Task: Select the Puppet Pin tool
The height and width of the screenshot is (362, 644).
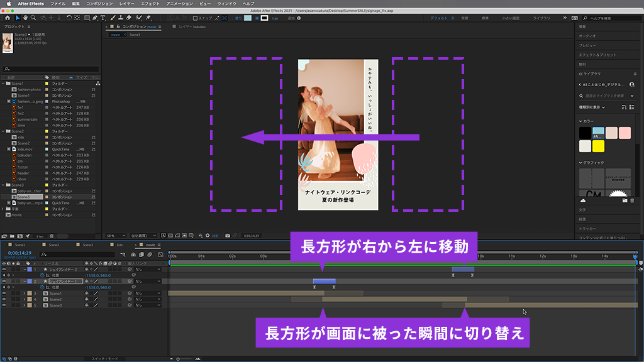Action: coord(148,18)
